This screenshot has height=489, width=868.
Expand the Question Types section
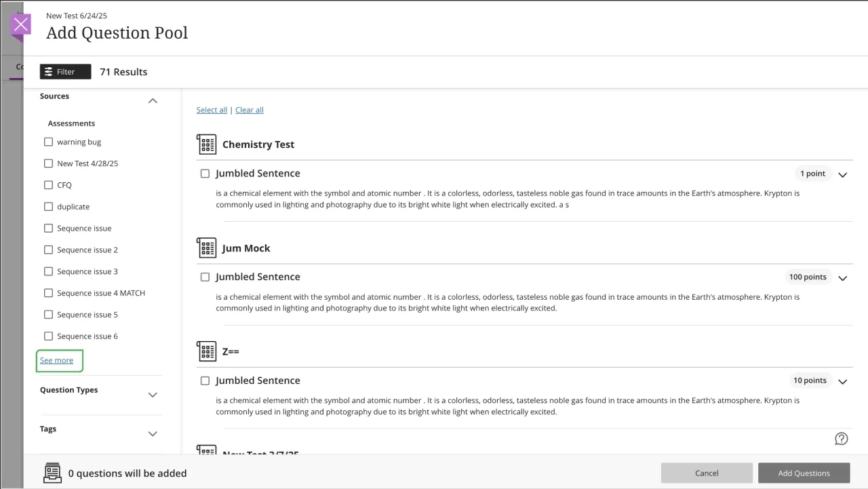153,394
